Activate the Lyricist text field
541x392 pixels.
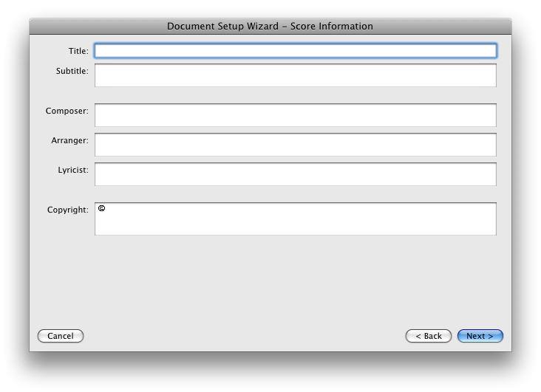point(296,174)
